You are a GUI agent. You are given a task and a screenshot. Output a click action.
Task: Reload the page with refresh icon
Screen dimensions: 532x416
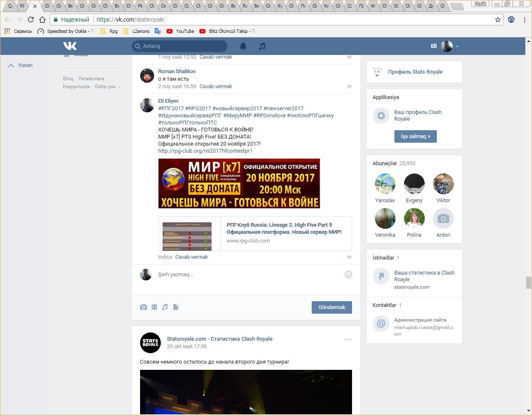[31, 20]
